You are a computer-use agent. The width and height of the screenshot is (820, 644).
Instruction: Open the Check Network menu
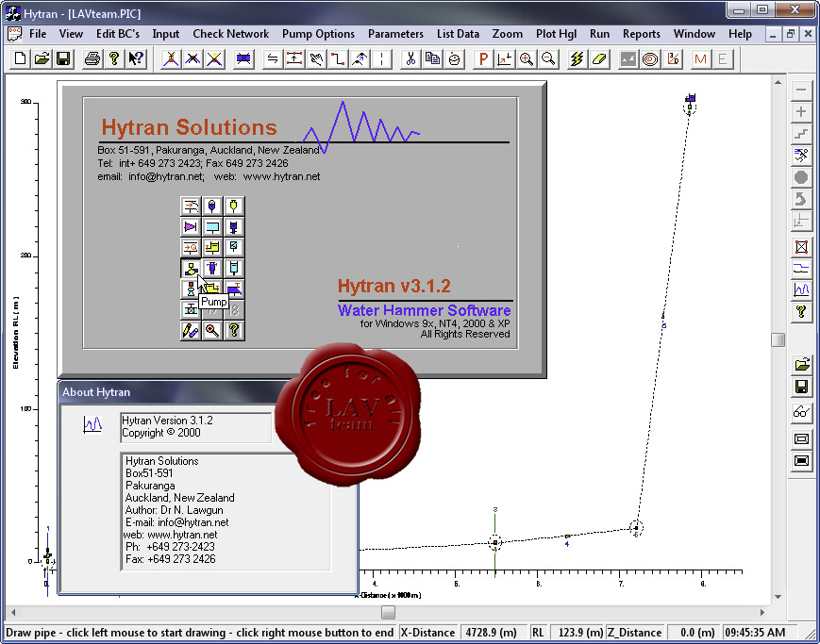(x=230, y=34)
